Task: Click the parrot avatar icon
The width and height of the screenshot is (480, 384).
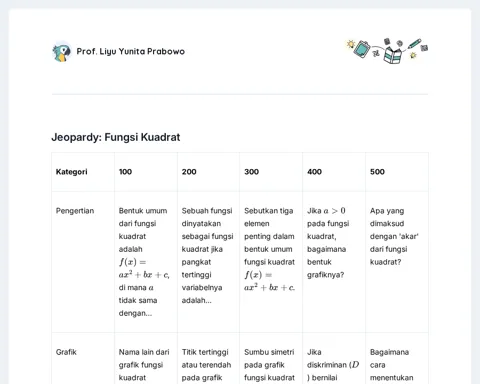Action: click(62, 52)
